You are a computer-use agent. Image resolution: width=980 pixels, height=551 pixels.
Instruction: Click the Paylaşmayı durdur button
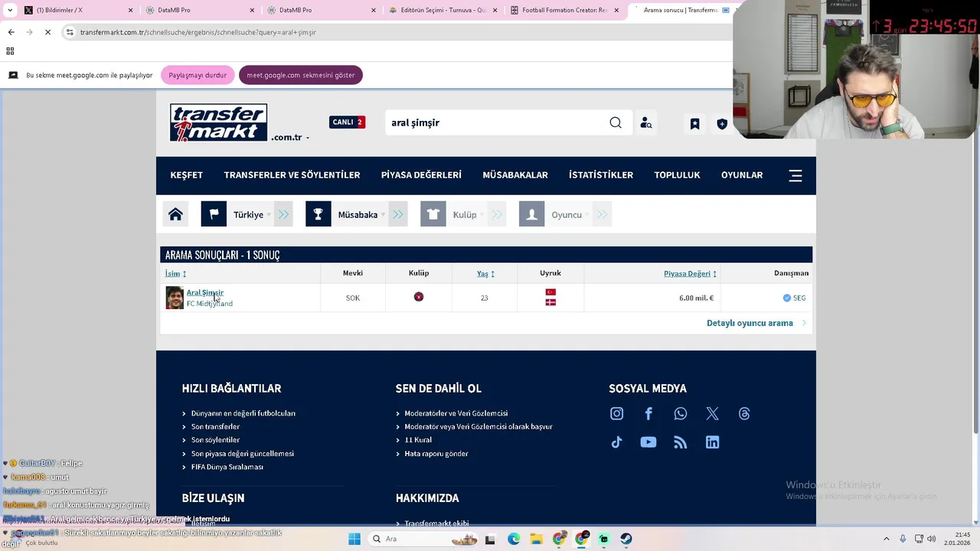coord(198,75)
